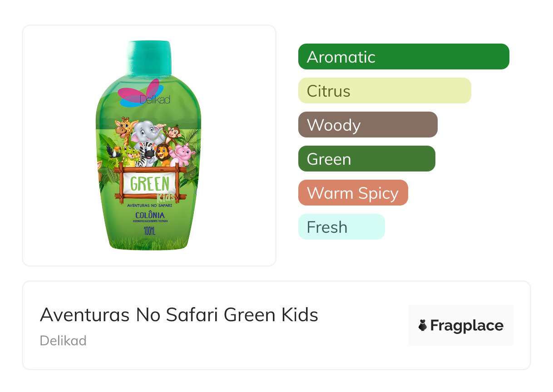The height and width of the screenshot is (392, 553).
Task: Select the Green accord bar
Action: [366, 159]
